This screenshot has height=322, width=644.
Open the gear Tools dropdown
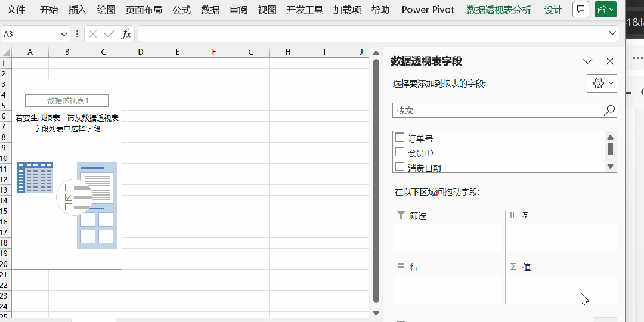tap(602, 83)
